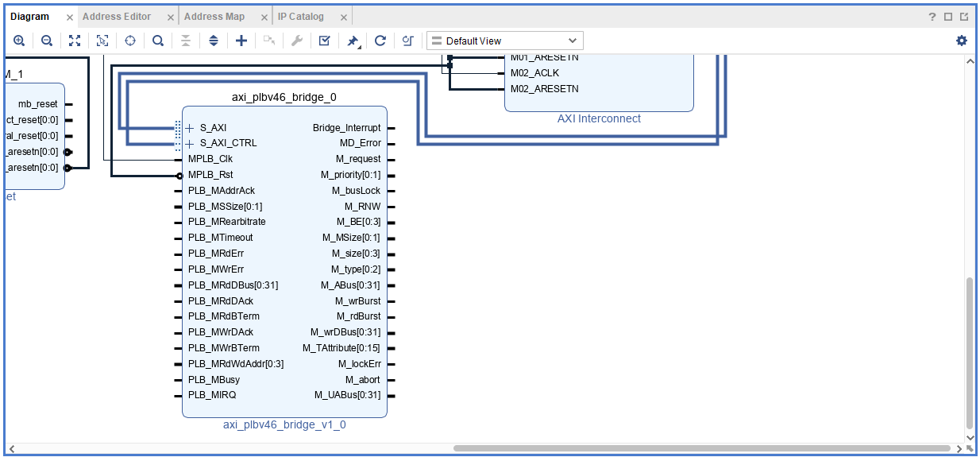Click the Auto-fit selection crosshair icon

click(130, 41)
